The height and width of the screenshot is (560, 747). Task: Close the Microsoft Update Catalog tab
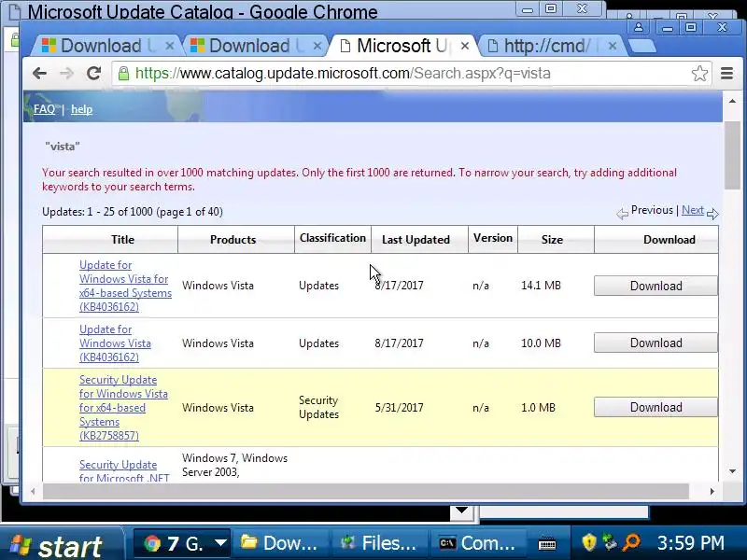click(465, 46)
